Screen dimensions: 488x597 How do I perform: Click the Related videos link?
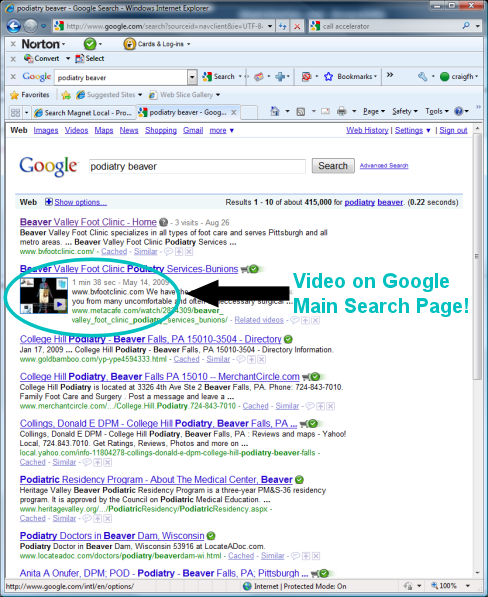point(259,320)
